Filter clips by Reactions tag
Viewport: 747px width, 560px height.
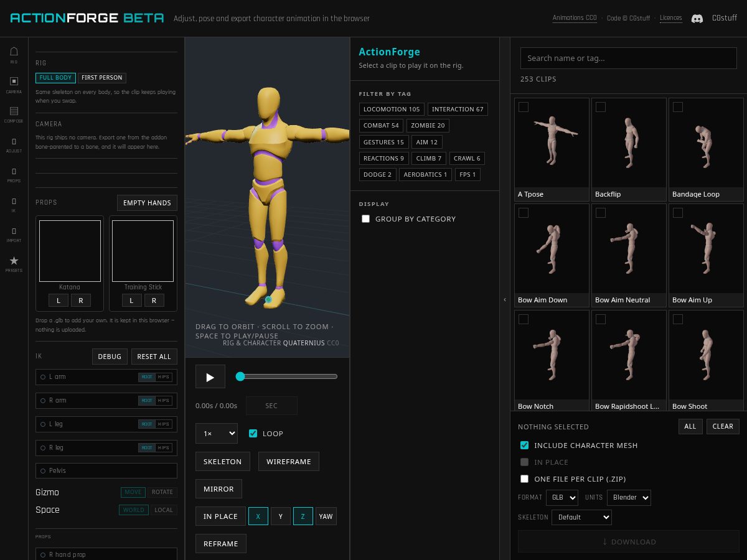(x=383, y=158)
